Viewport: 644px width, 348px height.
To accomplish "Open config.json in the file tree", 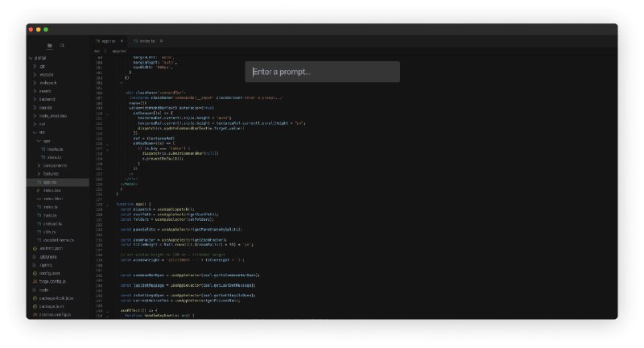I will (50, 273).
